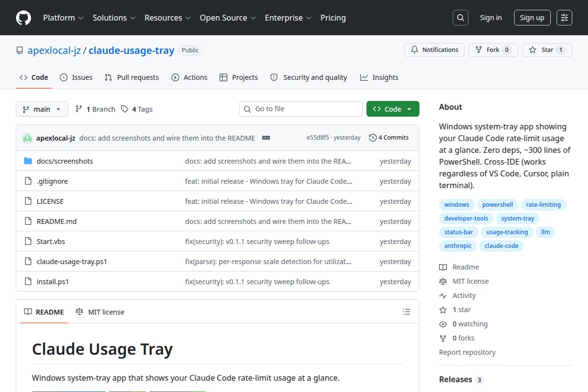Select the anthropic topic tag
The image size is (588, 392).
pyautogui.click(x=458, y=246)
